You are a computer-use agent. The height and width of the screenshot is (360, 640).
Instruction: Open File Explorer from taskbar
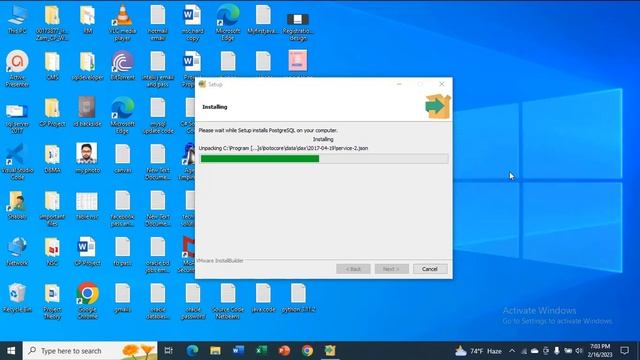point(215,351)
